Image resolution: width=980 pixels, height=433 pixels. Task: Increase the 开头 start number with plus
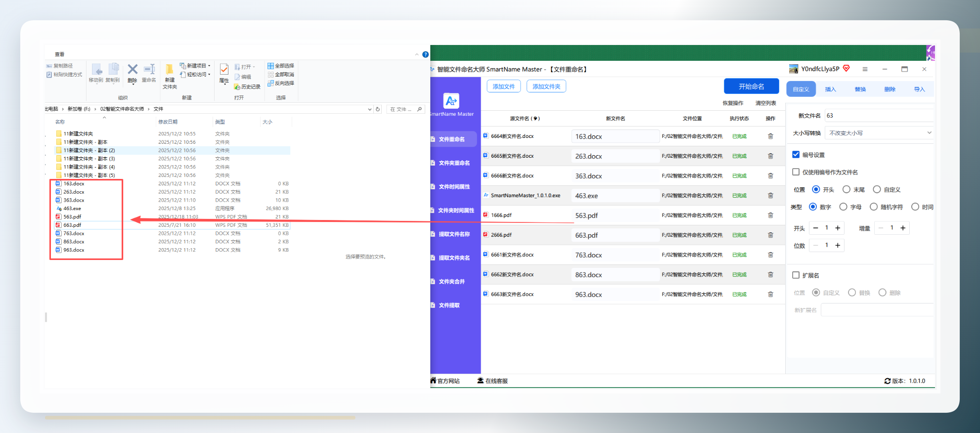(838, 228)
